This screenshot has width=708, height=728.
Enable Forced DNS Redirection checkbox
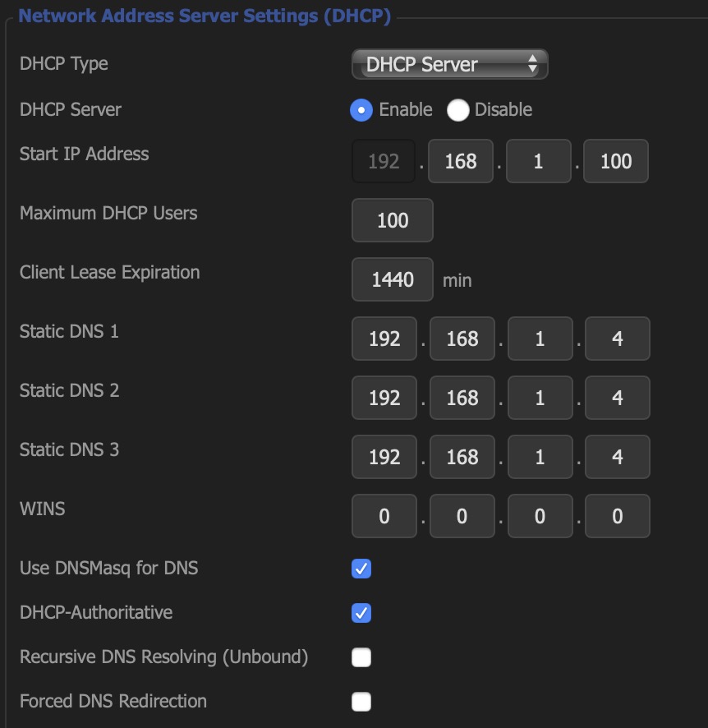pos(361,702)
